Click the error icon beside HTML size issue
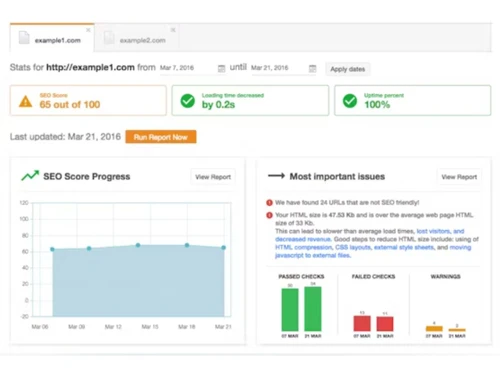Screen dimensions: 500x375 269,215
